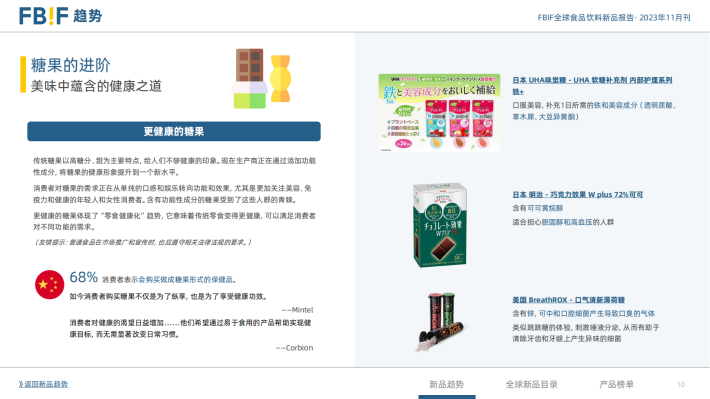This screenshot has height=399, width=710.
Task: Click the 68% statistic figure
Action: (84, 277)
